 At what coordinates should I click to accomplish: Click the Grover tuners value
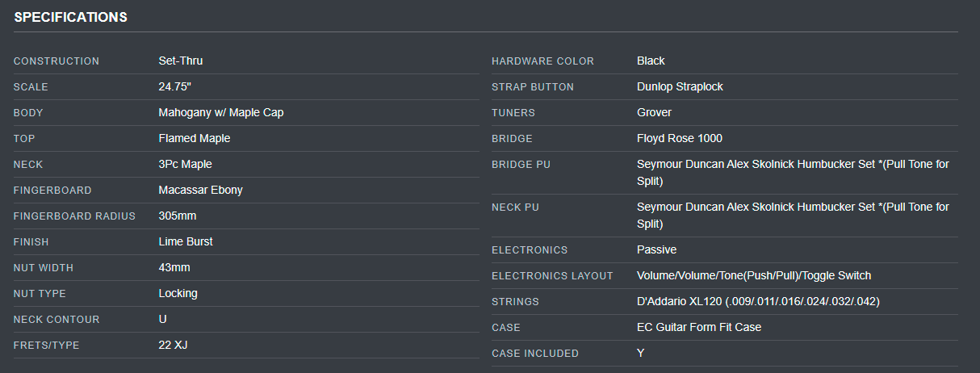pos(654,112)
